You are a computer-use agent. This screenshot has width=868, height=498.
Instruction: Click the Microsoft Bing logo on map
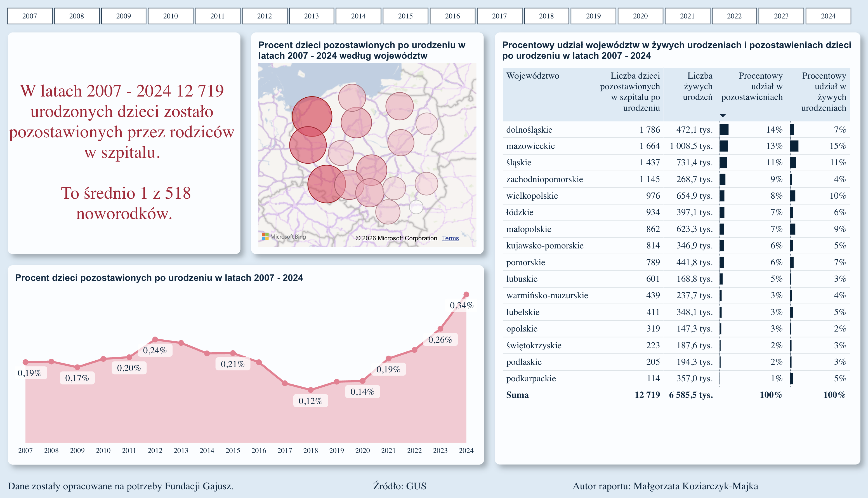point(284,237)
